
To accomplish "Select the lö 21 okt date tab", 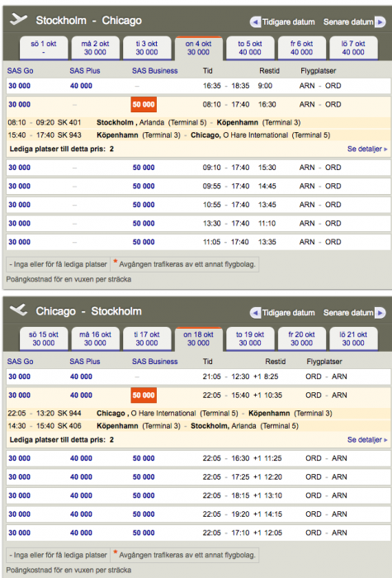I will point(353,339).
